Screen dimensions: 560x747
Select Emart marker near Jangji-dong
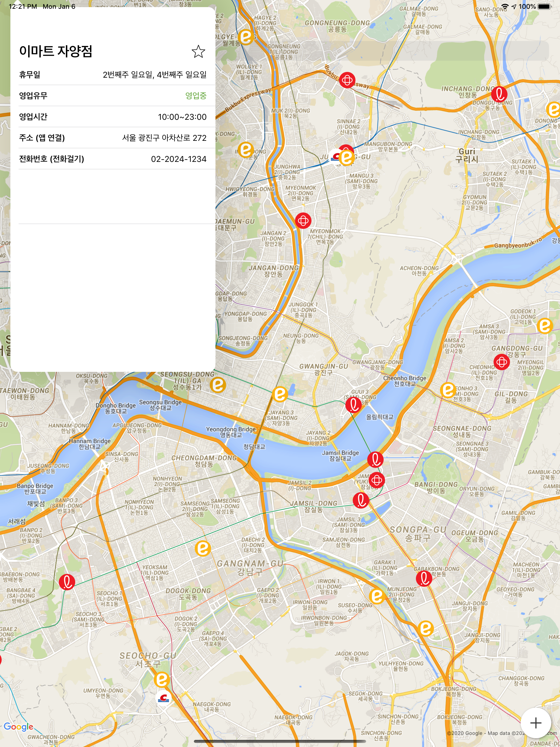pos(425,628)
